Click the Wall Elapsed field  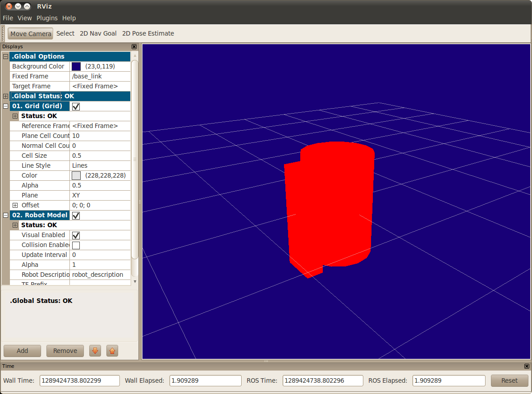[205, 381]
